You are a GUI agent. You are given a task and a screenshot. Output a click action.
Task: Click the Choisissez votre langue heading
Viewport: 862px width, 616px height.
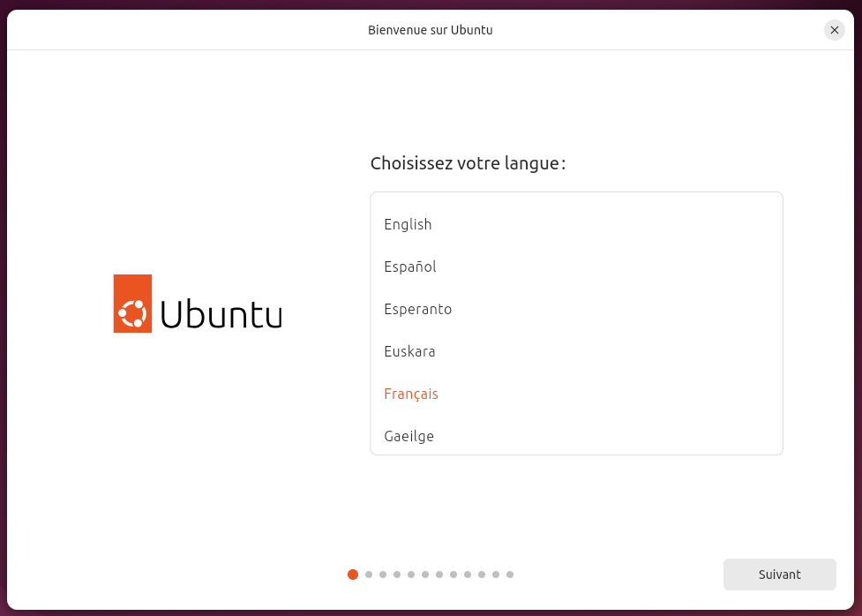[468, 163]
